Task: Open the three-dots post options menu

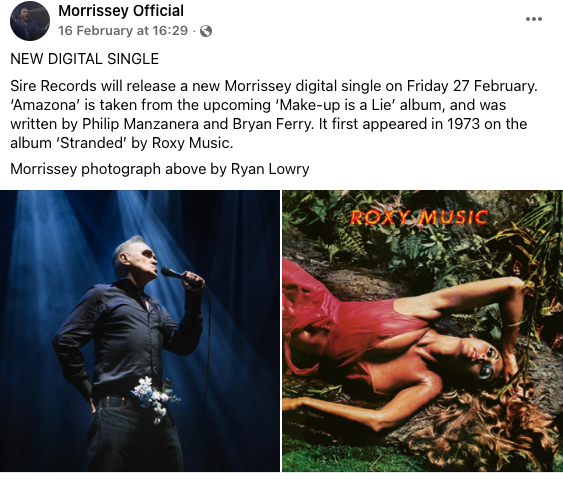Action: click(534, 19)
